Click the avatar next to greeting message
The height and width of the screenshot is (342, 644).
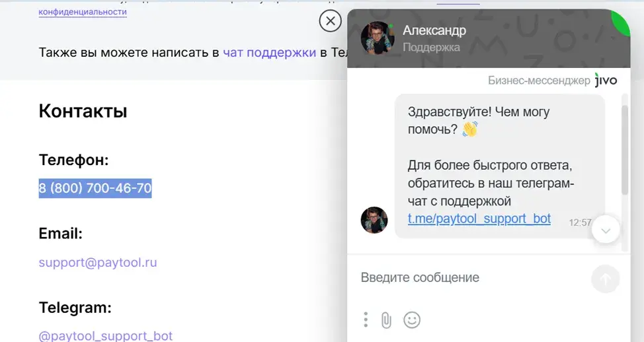[x=374, y=221]
